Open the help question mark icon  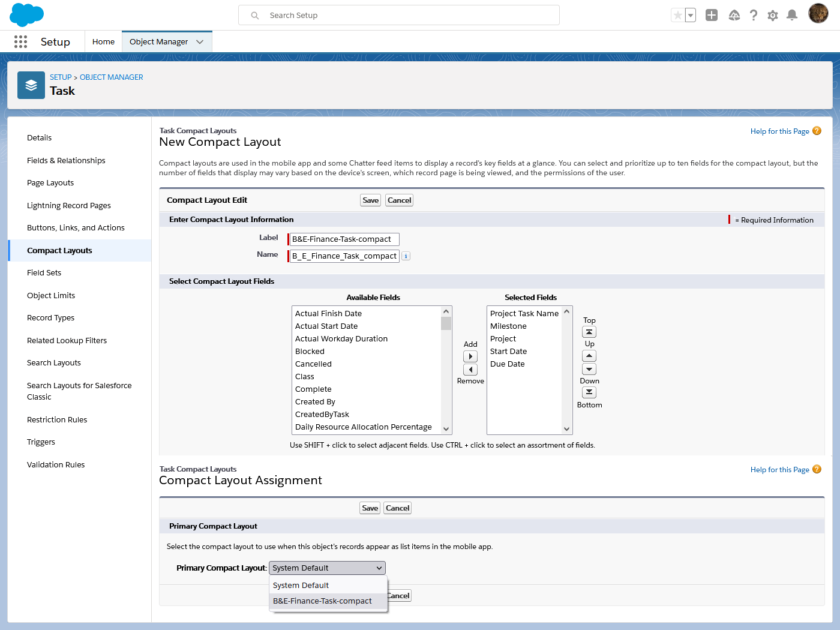click(x=754, y=16)
